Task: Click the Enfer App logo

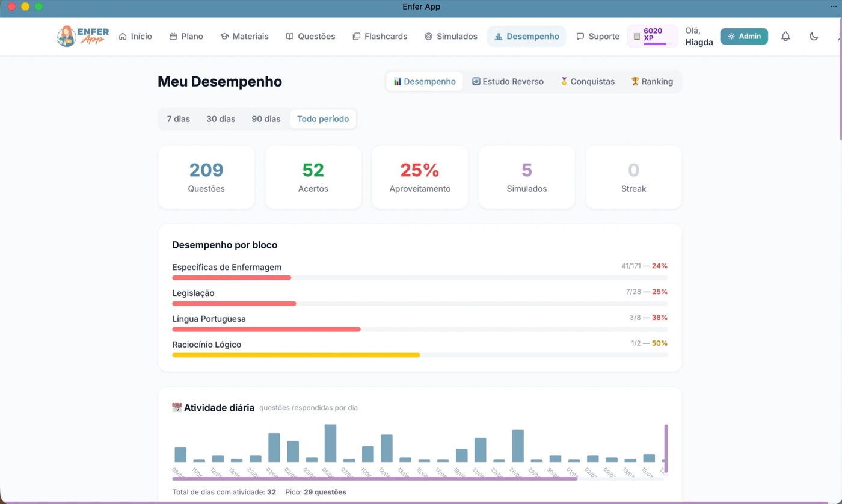Action: pyautogui.click(x=83, y=36)
